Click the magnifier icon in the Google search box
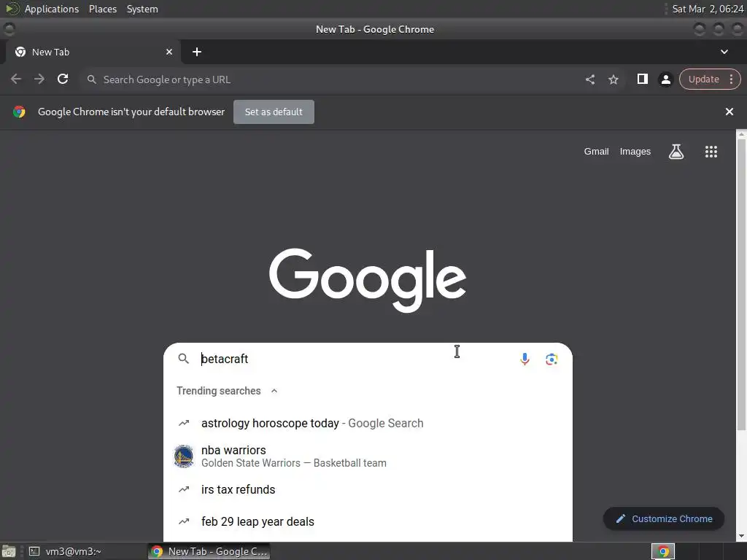Image resolution: width=747 pixels, height=560 pixels. click(183, 359)
